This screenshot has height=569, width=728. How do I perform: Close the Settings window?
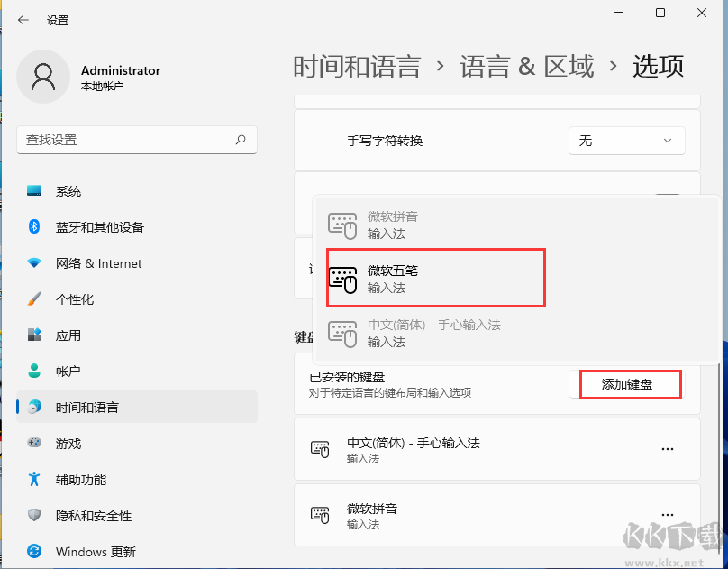click(x=702, y=13)
